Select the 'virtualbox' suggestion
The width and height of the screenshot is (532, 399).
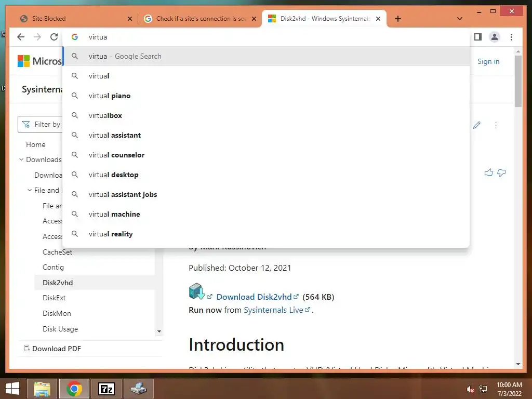pos(267,115)
